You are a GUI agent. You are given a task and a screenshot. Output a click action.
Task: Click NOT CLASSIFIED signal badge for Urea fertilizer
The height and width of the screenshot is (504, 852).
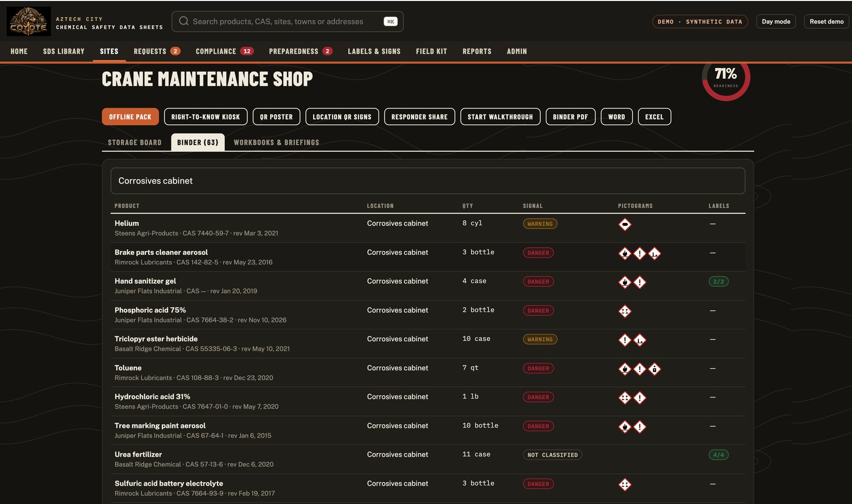(x=552, y=455)
